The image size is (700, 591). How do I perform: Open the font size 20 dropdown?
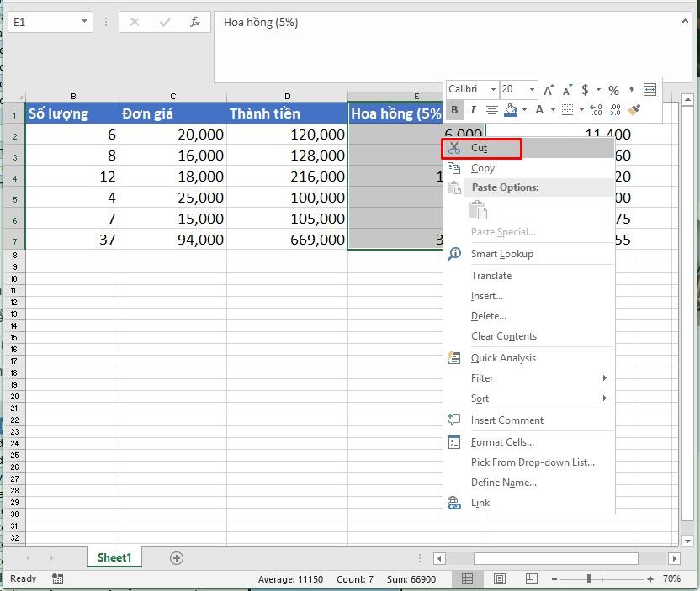tap(532, 89)
